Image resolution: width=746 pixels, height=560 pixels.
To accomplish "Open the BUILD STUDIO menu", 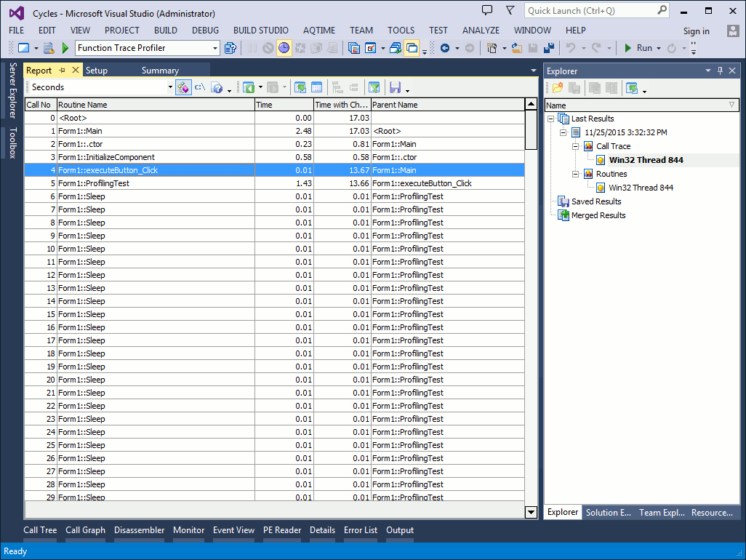I will click(261, 31).
